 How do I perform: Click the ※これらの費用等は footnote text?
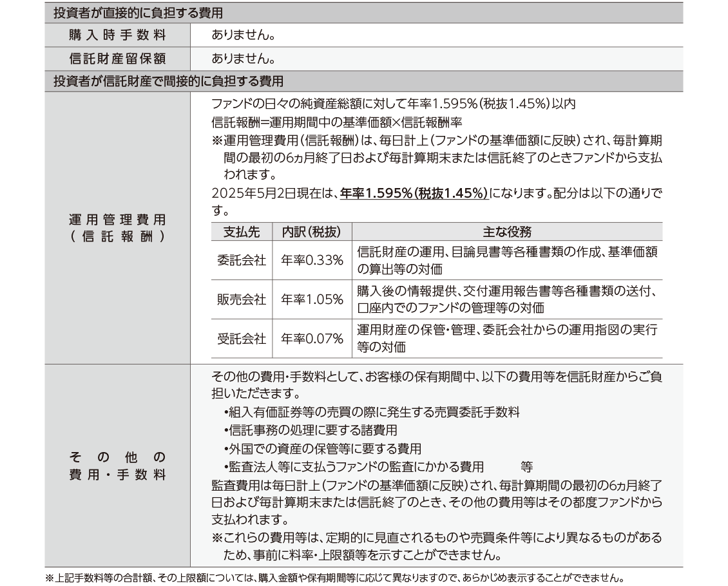pos(436,537)
